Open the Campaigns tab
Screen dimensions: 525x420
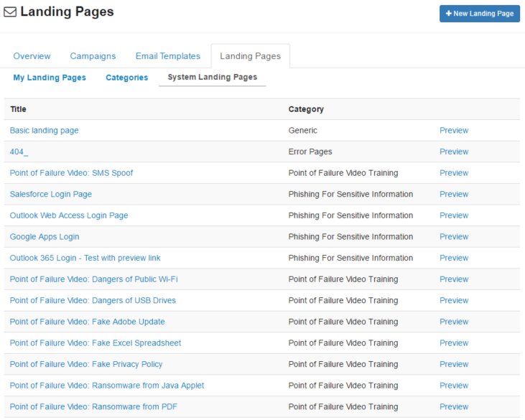93,56
